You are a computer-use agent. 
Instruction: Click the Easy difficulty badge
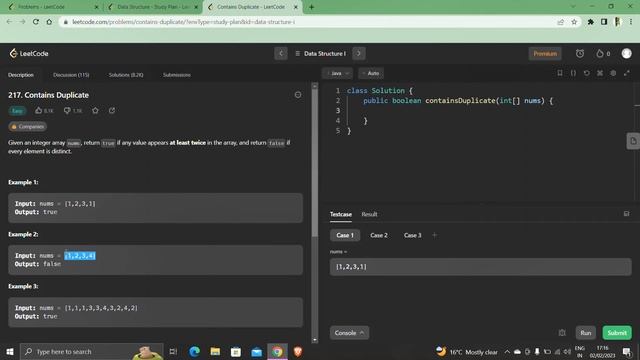[x=17, y=111]
